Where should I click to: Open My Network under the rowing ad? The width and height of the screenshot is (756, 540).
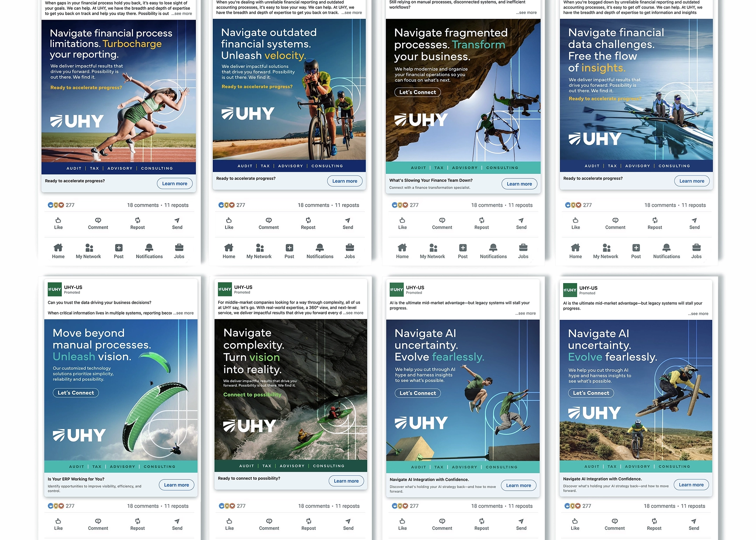pyautogui.click(x=605, y=251)
